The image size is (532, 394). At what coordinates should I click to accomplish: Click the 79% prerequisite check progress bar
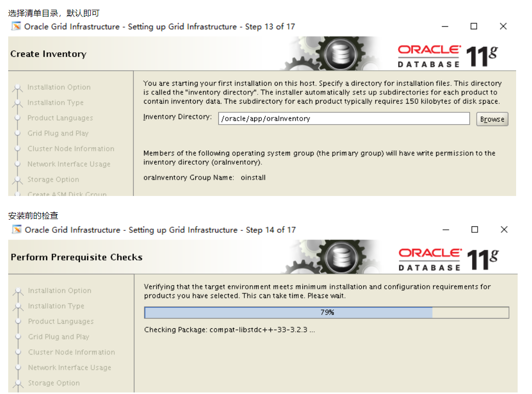(x=326, y=312)
